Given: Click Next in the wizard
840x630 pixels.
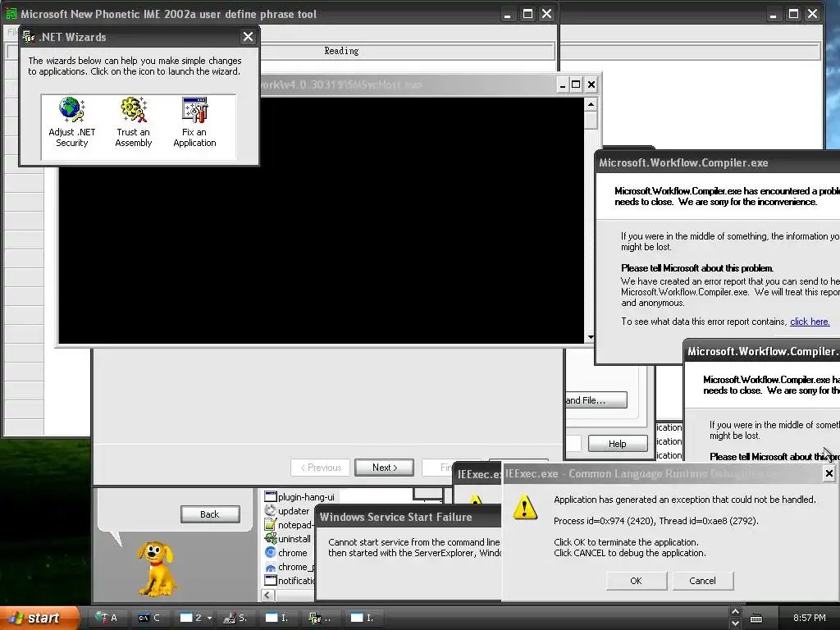Looking at the screenshot, I should (x=384, y=468).
